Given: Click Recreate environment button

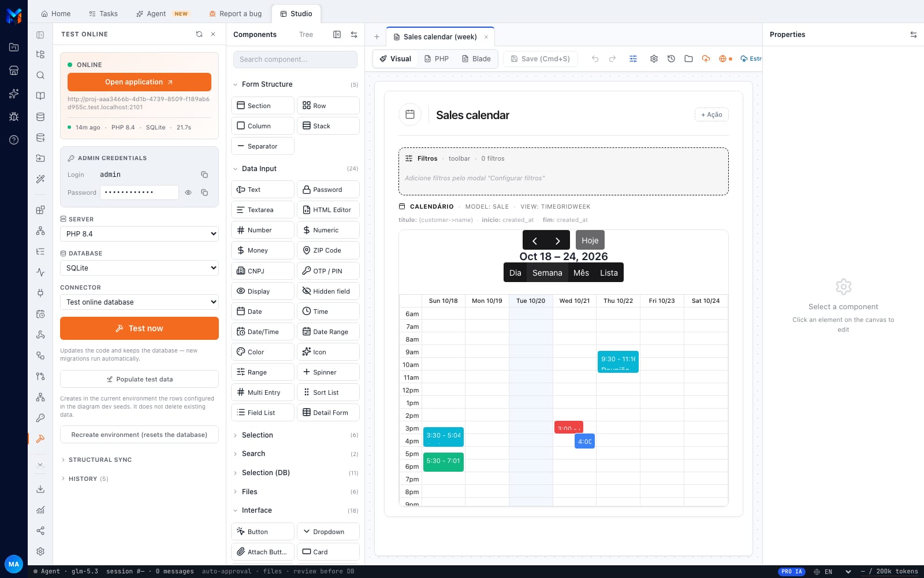Looking at the screenshot, I should [139, 435].
